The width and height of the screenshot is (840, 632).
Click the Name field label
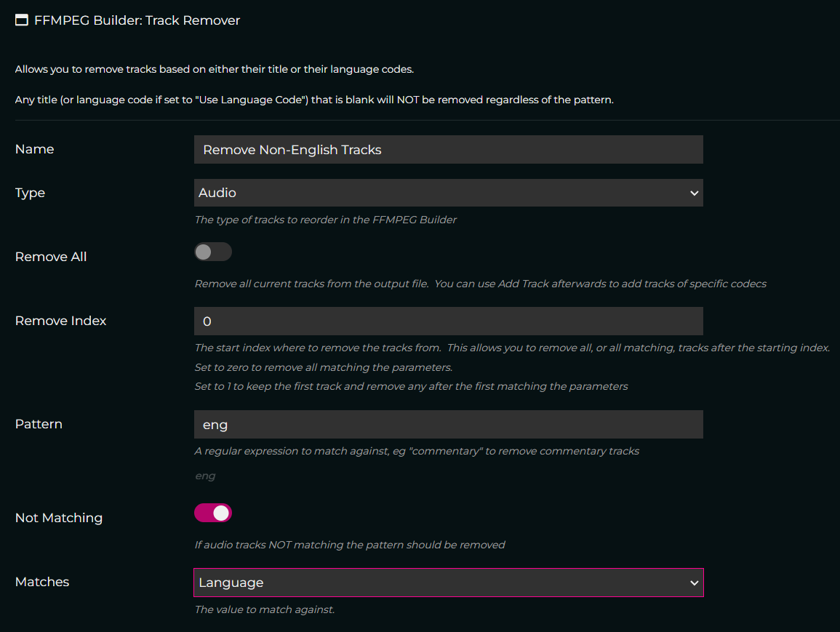coord(34,149)
